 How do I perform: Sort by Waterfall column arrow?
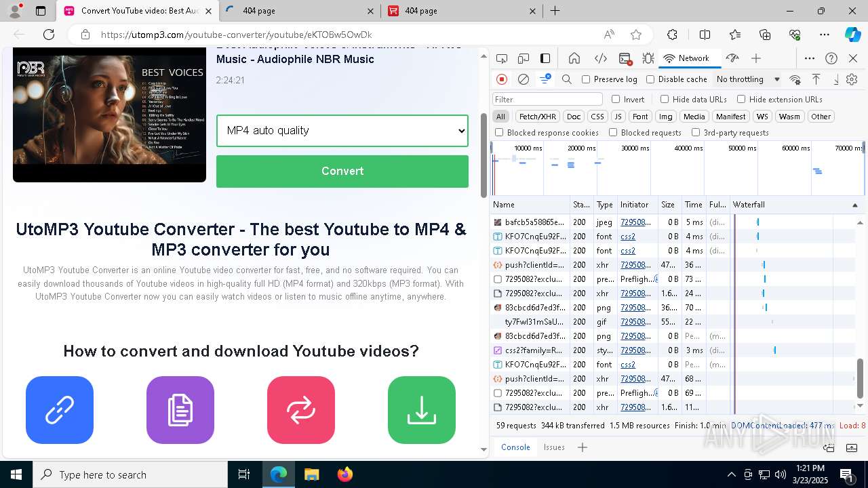[855, 205]
